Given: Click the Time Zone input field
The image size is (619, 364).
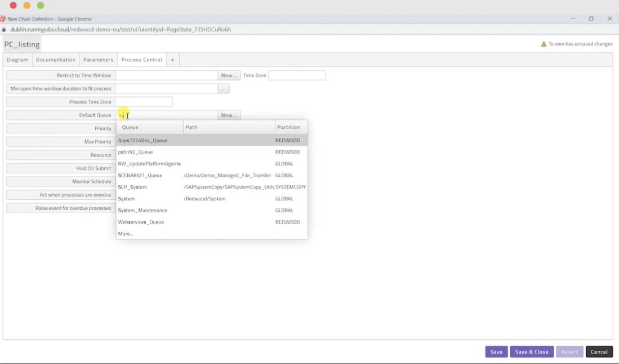Looking at the screenshot, I should click(297, 75).
